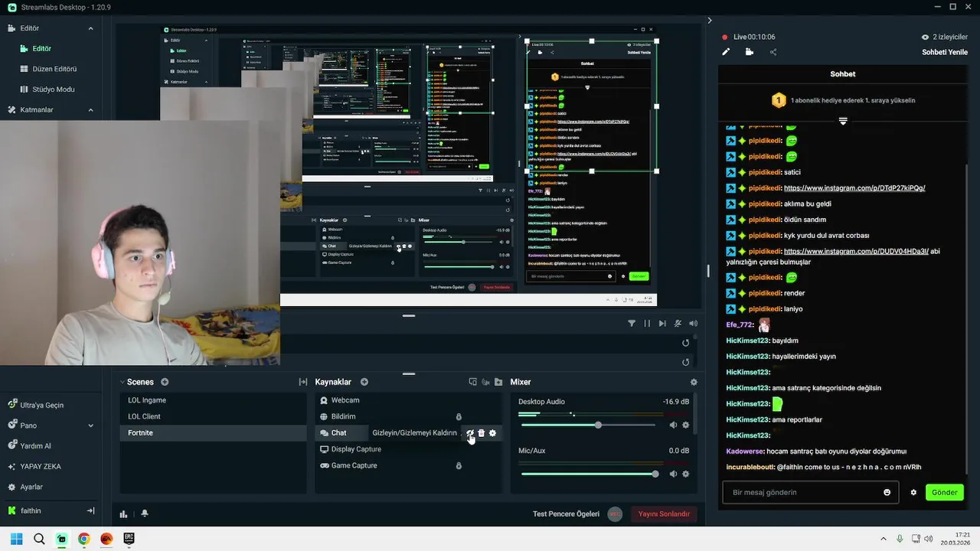Log out using icon beside faithin
Viewport: 980px width, 551px height.
90,510
